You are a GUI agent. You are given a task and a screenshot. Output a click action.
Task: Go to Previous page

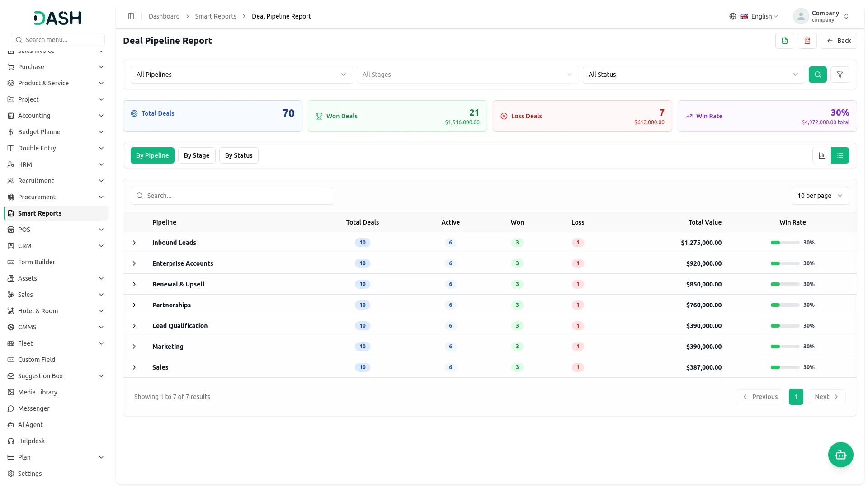point(759,397)
